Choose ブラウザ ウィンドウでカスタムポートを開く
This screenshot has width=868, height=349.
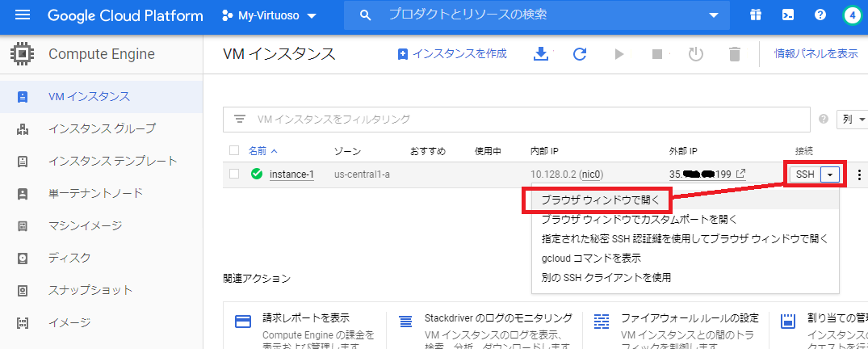(x=686, y=220)
